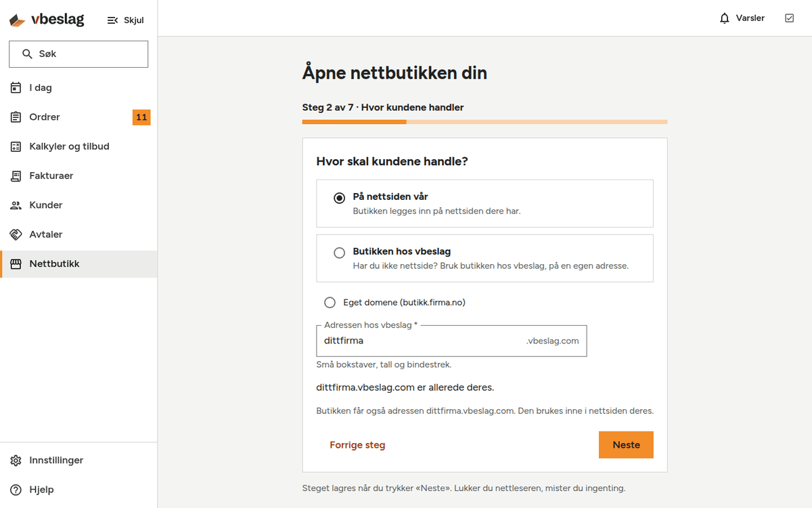Image resolution: width=812 pixels, height=508 pixels.
Task: Open Kalkyler og tilbud
Action: (78, 146)
